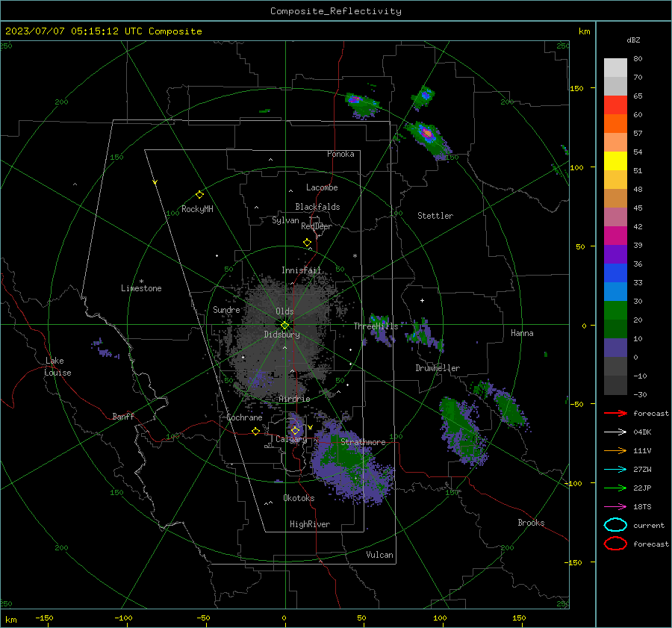Select the red 65 dBZ color swatch
672x628 pixels.
[615, 105]
